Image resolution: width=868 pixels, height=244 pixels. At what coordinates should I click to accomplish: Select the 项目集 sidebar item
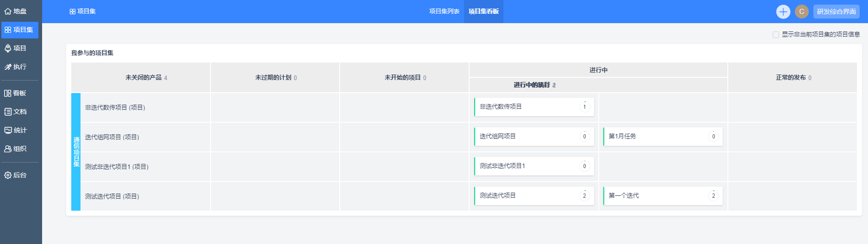pyautogui.click(x=20, y=30)
